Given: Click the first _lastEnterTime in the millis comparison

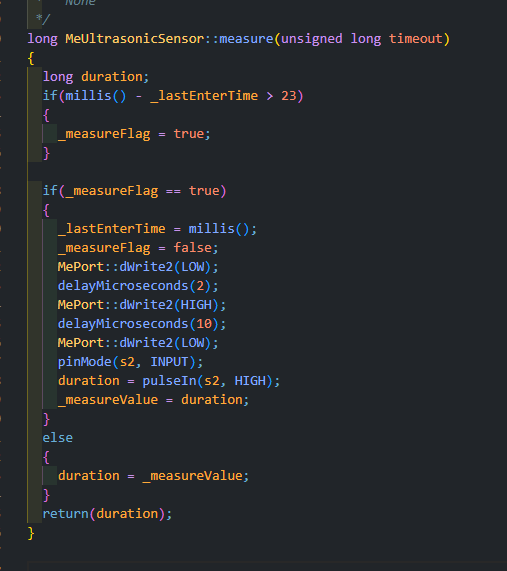Looking at the screenshot, I should pyautogui.click(x=204, y=96).
